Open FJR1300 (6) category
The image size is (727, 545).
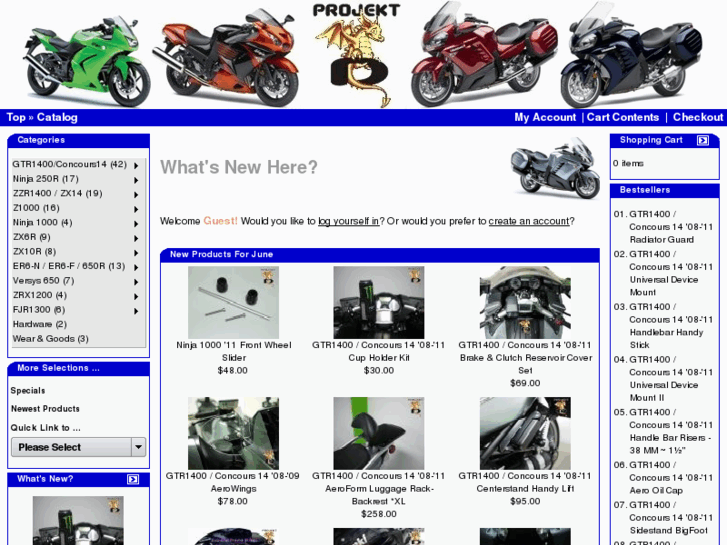point(39,309)
